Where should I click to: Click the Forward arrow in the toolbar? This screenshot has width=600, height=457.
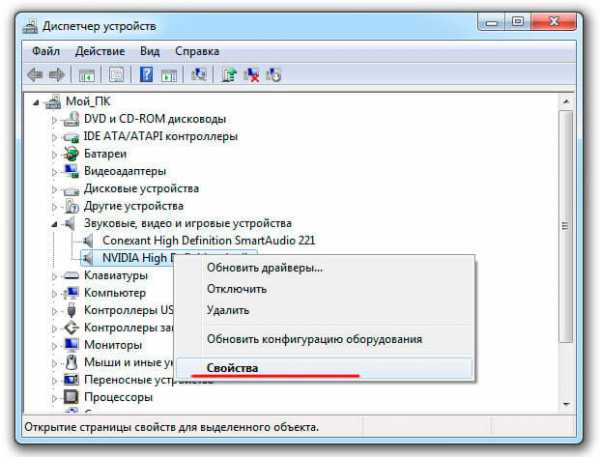pyautogui.click(x=58, y=75)
